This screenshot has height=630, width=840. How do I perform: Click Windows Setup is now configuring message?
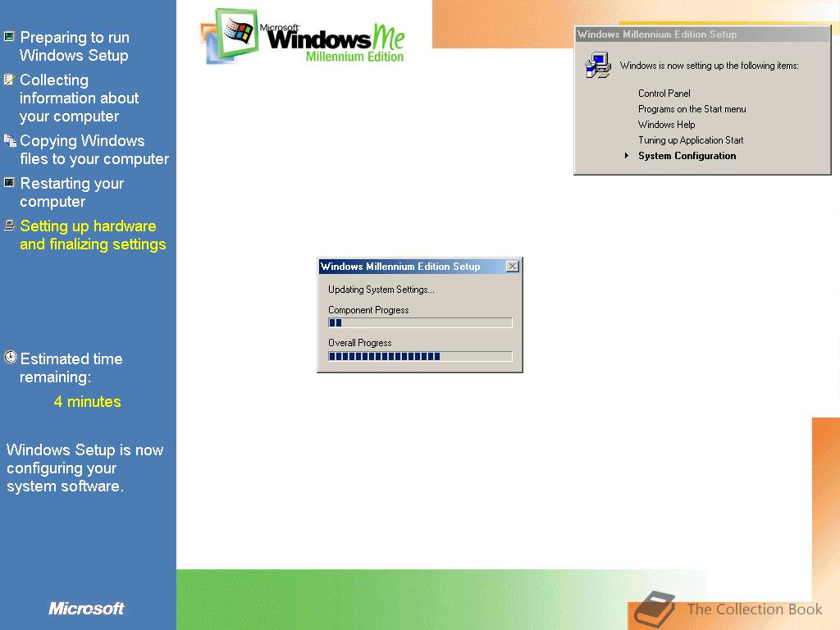[84, 468]
